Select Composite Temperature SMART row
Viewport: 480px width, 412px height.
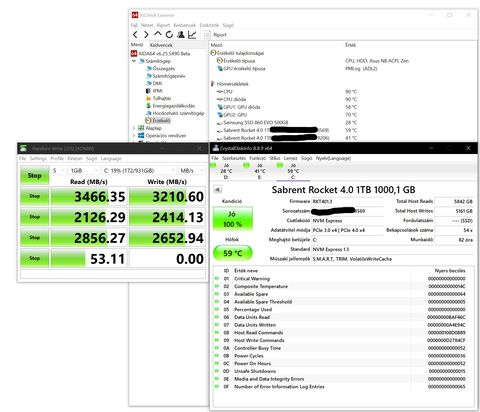(343, 286)
